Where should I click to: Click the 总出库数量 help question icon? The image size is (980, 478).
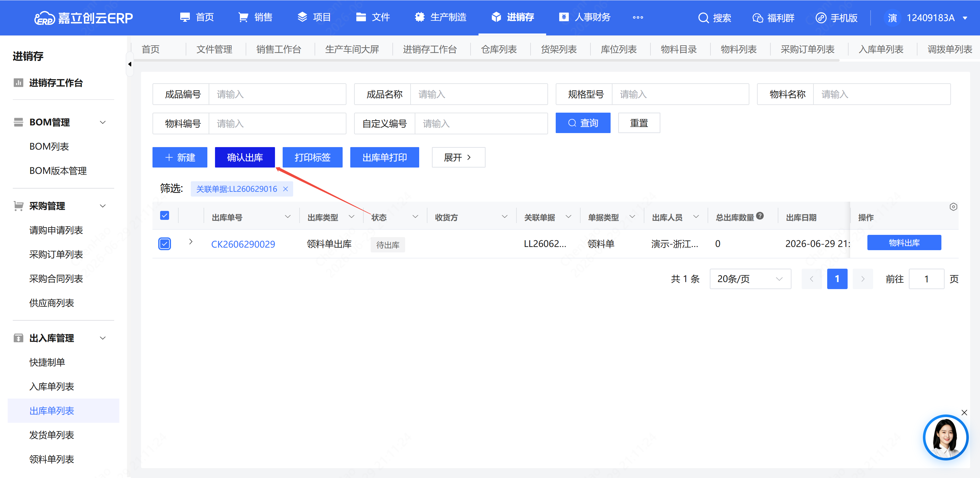pos(760,215)
